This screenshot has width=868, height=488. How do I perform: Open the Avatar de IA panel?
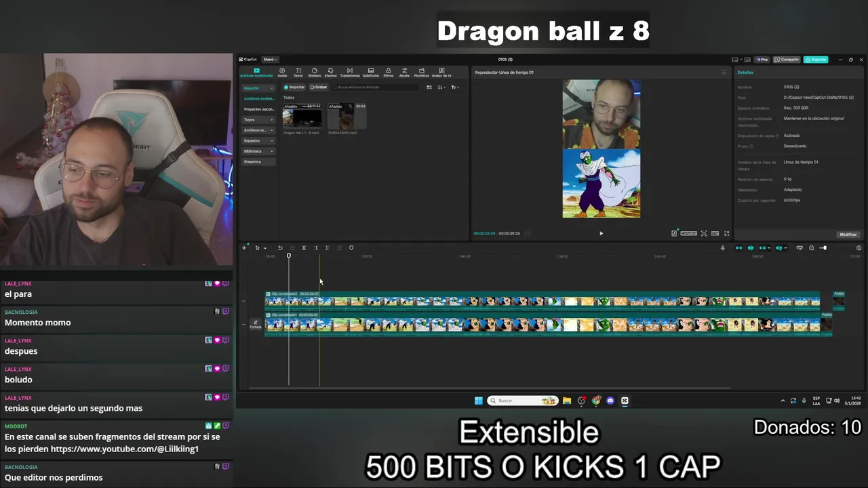441,72
